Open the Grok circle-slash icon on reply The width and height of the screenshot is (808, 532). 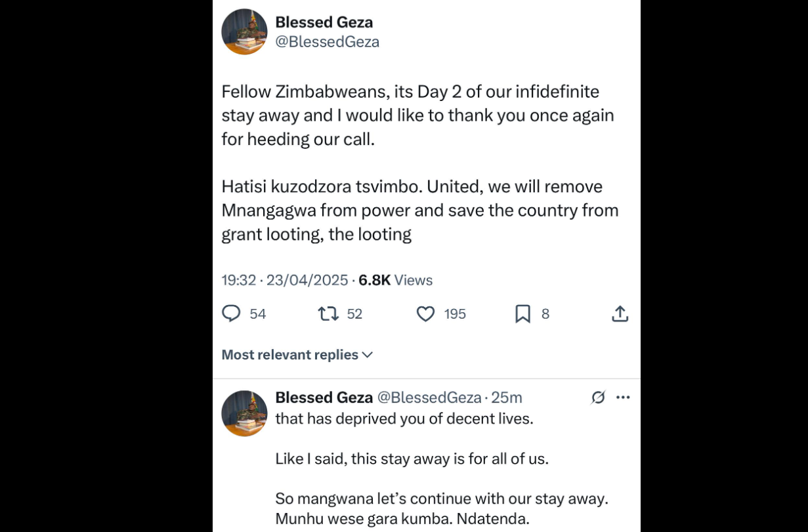(598, 398)
